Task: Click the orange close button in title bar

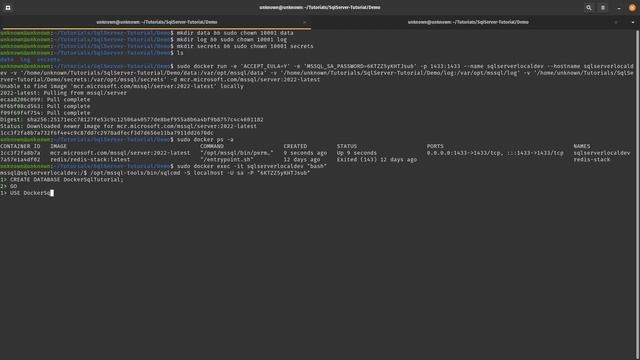Action: pos(632,7)
